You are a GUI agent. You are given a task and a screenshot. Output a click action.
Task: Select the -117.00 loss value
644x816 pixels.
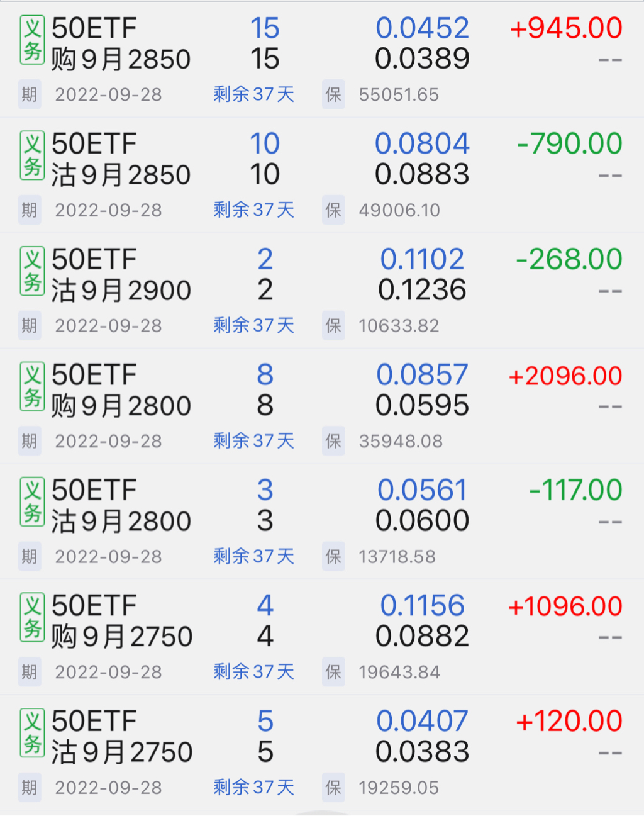[575, 490]
